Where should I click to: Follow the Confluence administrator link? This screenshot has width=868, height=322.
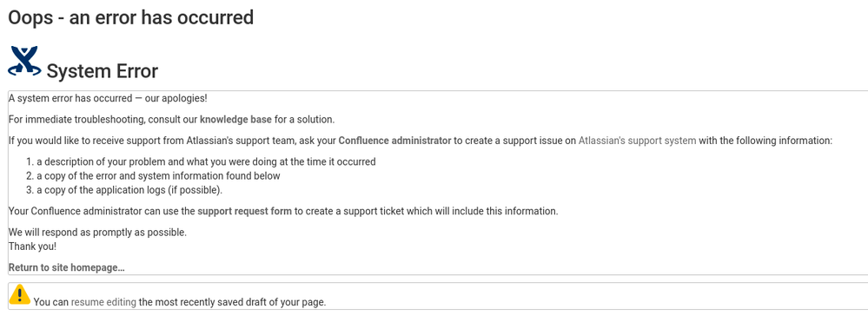(x=394, y=141)
